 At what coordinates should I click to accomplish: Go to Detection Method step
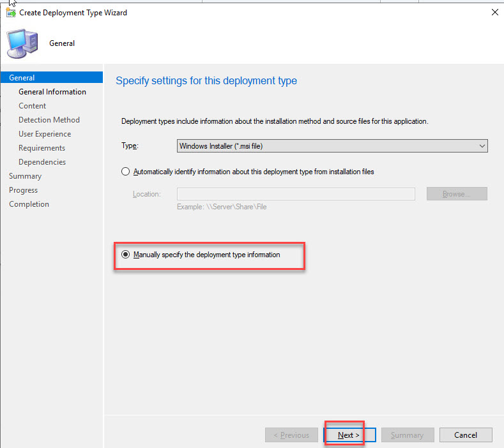point(49,120)
